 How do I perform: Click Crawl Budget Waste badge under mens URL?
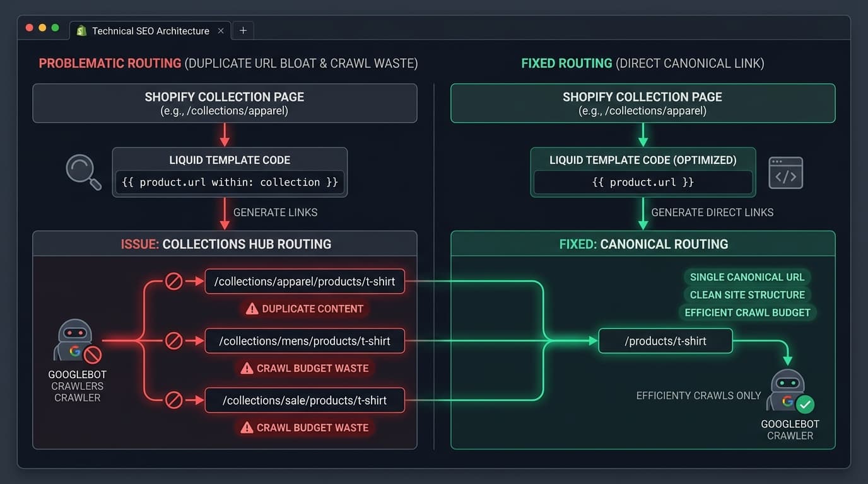pyautogui.click(x=305, y=368)
